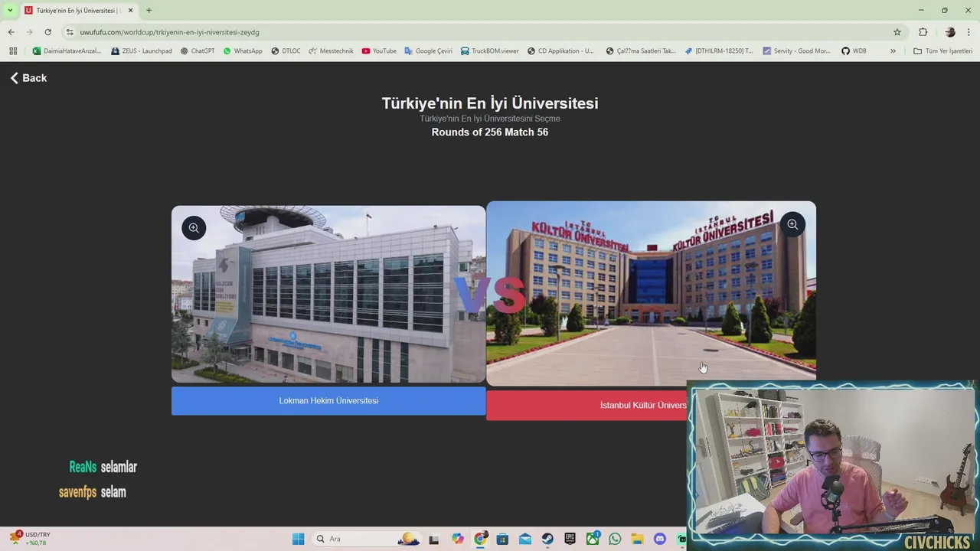Vote for Lokman Hekim Üniversitesi button
This screenshot has height=551, width=980.
(328, 401)
